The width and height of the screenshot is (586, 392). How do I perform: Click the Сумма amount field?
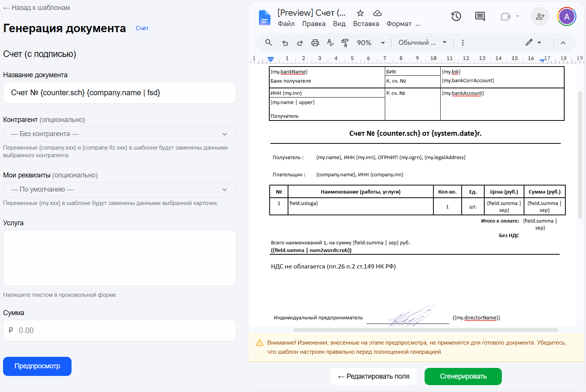tap(120, 331)
